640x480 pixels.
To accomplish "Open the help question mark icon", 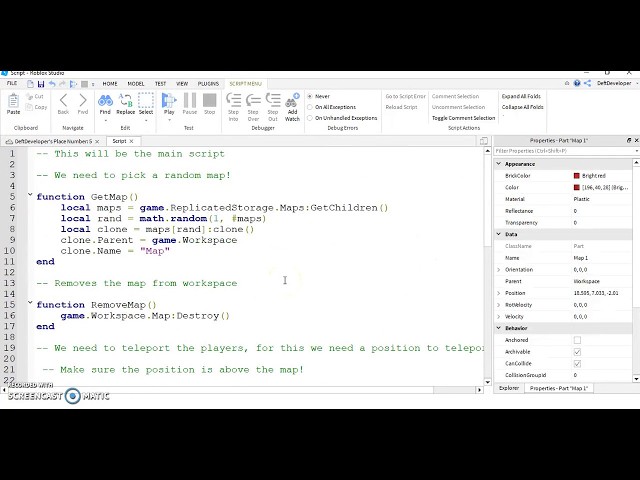I will click(x=577, y=83).
